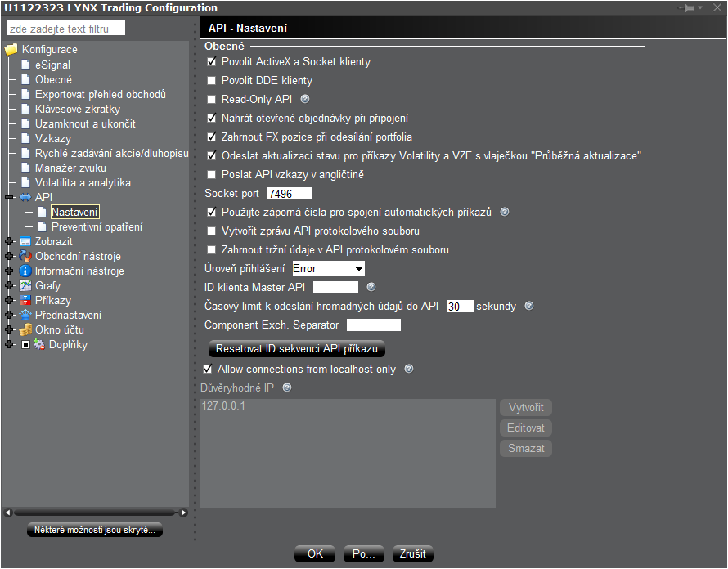
Task: Check Vytvořit zprávu API protokolového souboru
Action: click(212, 231)
